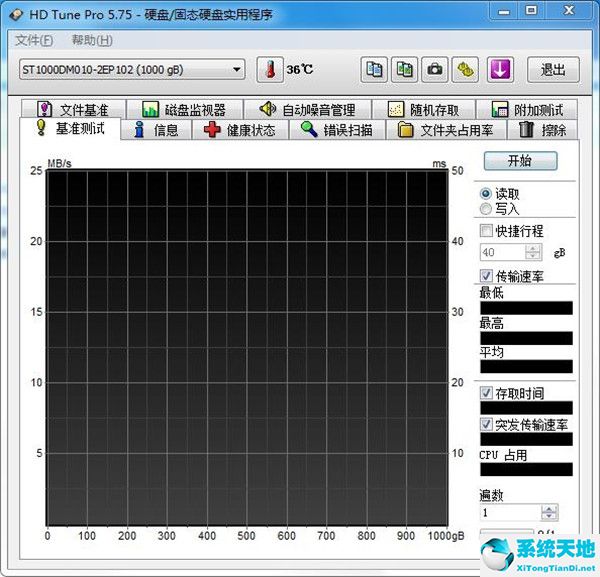The image size is (600, 577).
Task: Close the HD Tune Pro window
Action: pyautogui.click(x=569, y=11)
